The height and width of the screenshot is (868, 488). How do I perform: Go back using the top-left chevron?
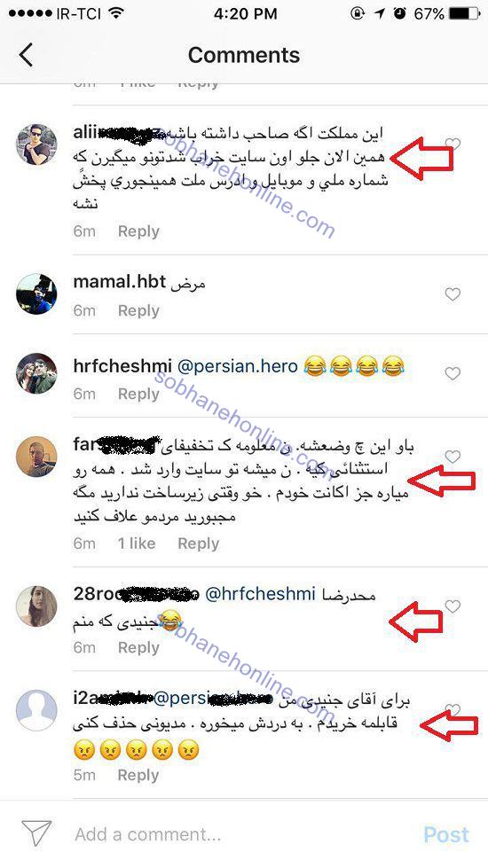click(x=26, y=55)
